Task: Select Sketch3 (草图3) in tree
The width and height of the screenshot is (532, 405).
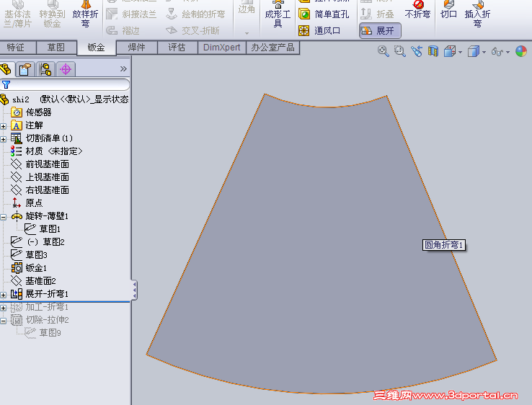Action: pos(29,254)
